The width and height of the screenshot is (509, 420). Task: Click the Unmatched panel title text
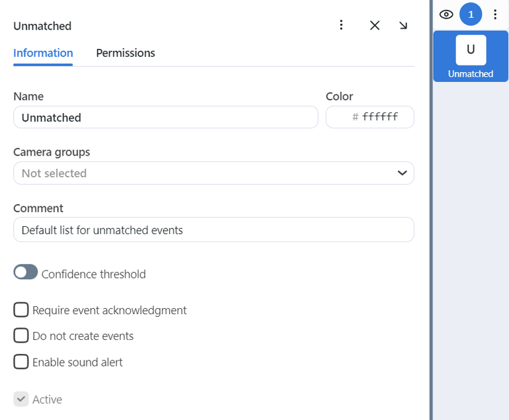click(x=42, y=26)
